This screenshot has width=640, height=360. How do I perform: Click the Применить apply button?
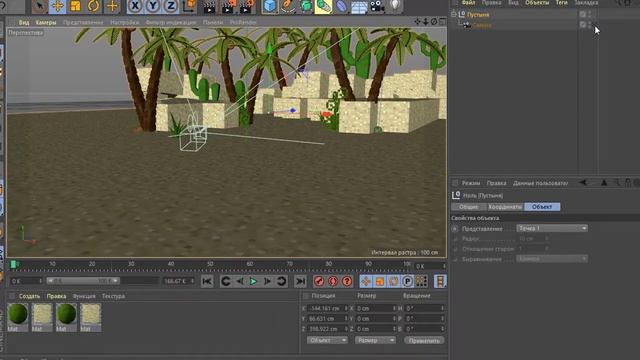tap(424, 340)
